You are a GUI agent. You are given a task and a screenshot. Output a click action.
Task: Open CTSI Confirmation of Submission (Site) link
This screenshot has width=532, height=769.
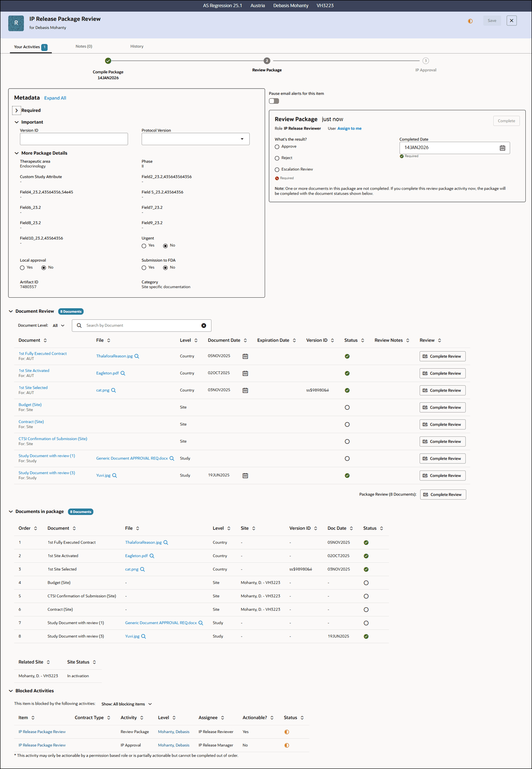coord(53,439)
